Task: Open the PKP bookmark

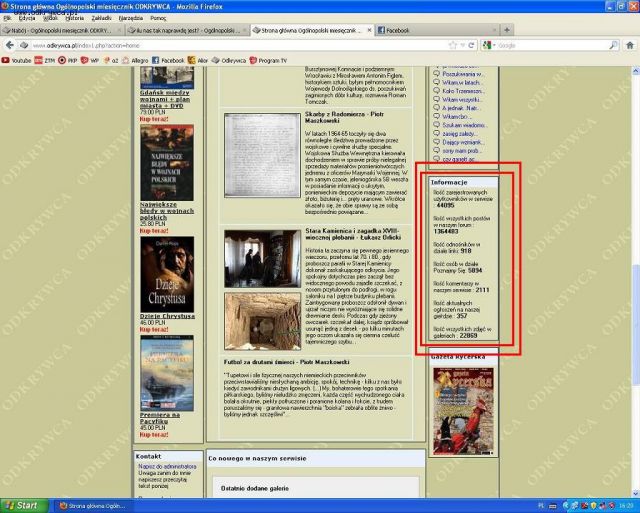Action: click(x=67, y=60)
